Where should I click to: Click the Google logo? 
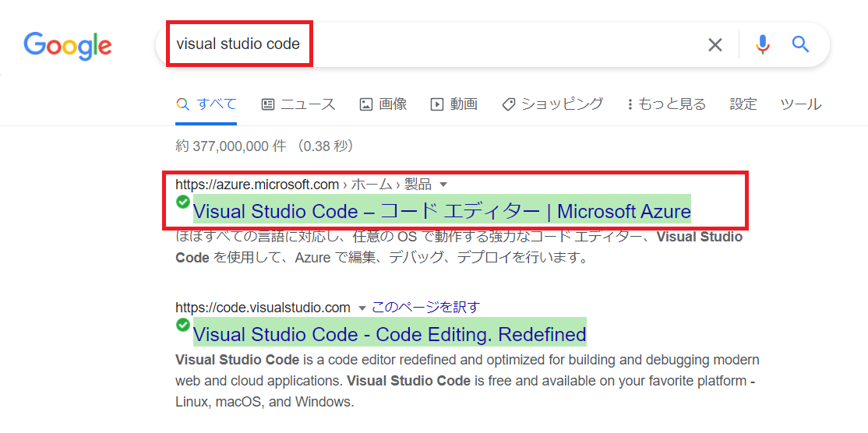click(68, 46)
